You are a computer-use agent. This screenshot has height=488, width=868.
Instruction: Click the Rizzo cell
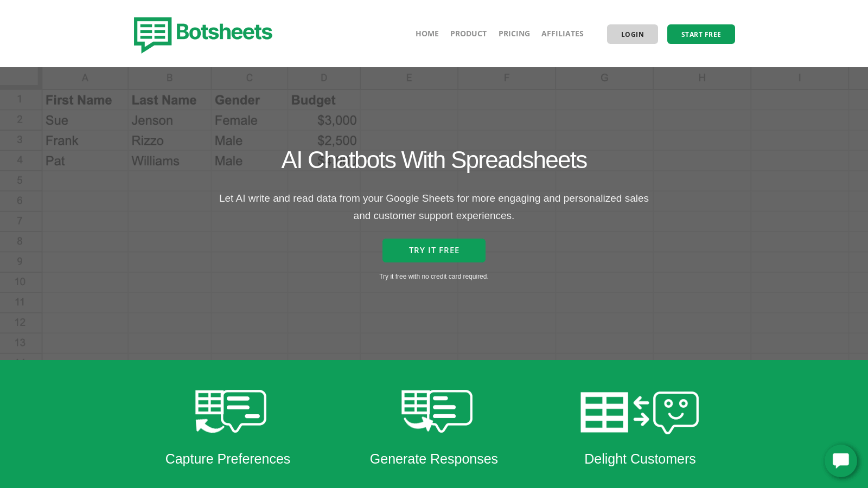point(169,141)
